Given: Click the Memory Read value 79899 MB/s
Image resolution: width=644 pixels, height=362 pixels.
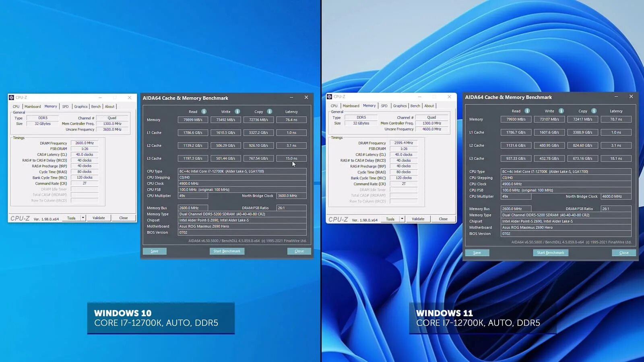Looking at the screenshot, I should (193, 119).
